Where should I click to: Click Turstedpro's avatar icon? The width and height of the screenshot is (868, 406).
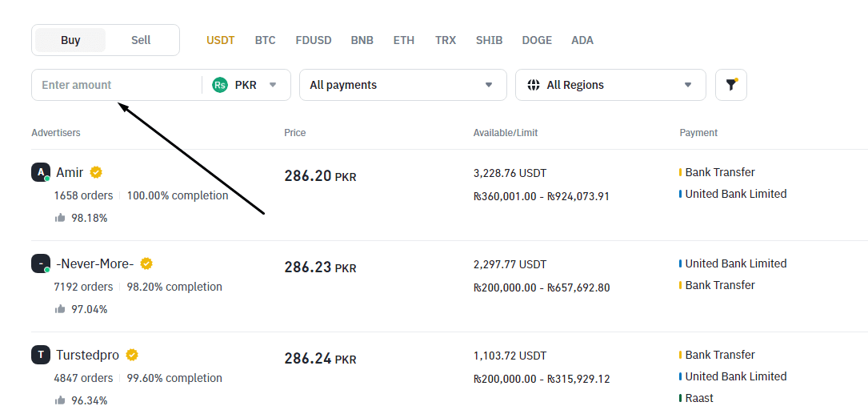tap(41, 355)
